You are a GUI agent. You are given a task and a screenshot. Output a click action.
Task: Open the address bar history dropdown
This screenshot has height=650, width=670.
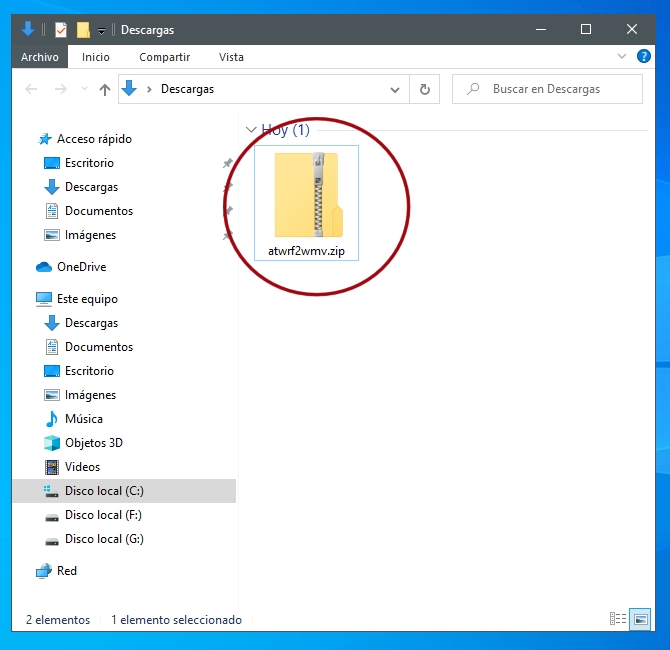coord(398,89)
